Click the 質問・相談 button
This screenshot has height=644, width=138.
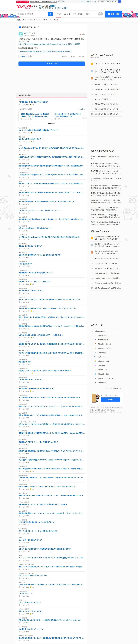pos(113,14)
